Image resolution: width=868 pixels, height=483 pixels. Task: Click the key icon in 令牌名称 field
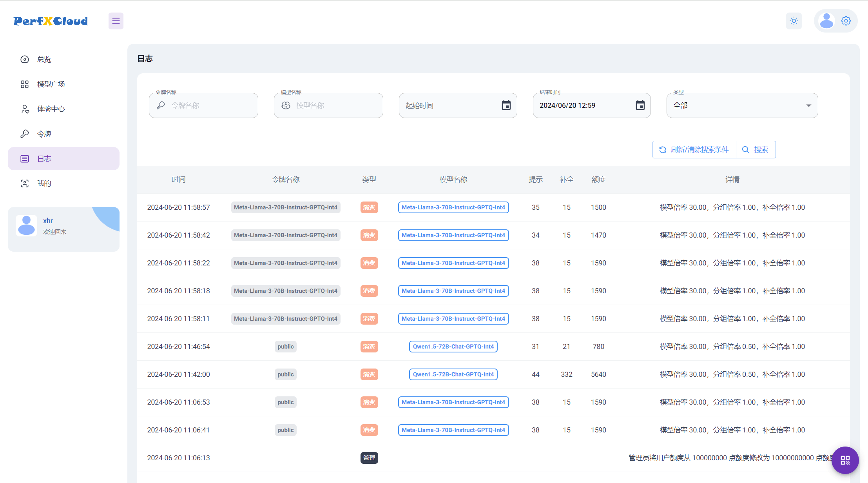[161, 105]
